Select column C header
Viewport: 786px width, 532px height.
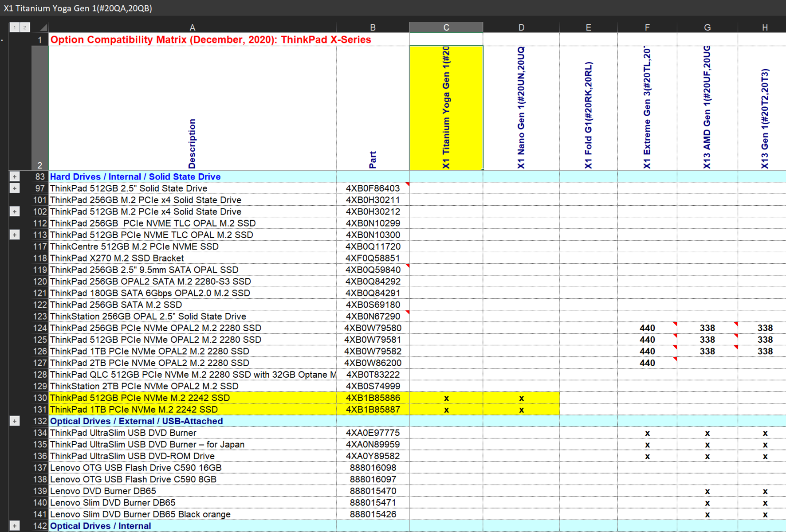pyautogui.click(x=446, y=27)
